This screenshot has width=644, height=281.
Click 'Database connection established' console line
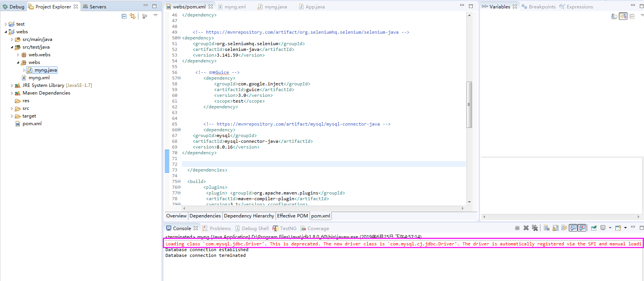coord(207,250)
